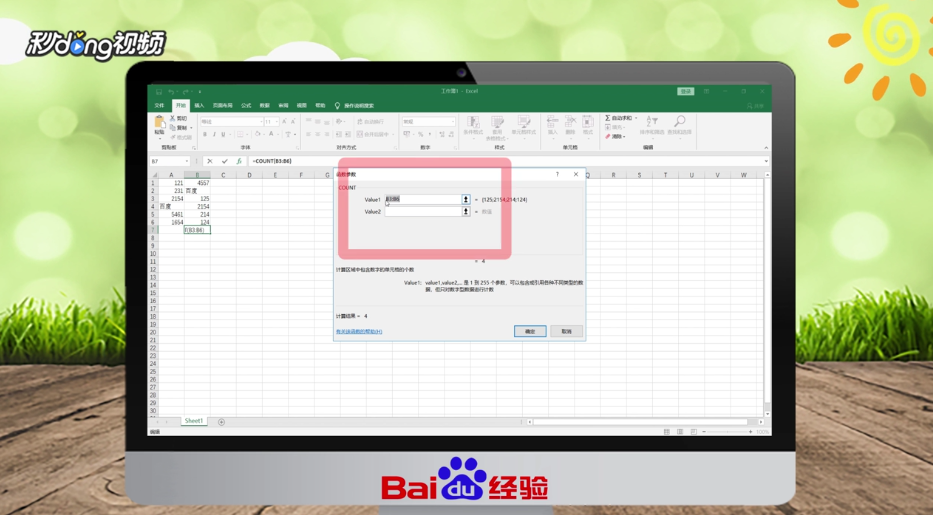Click the Cancel X in formula bar
This screenshot has height=515, width=933.
[209, 161]
